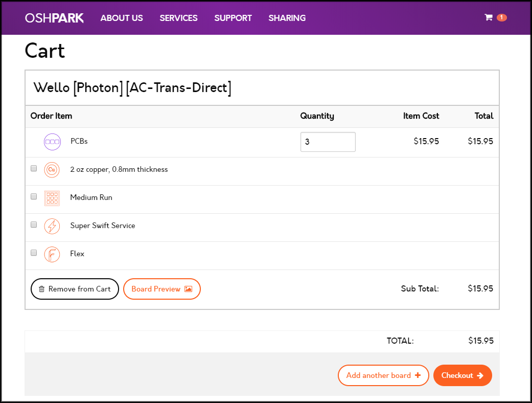Open the Board Preview

161,289
